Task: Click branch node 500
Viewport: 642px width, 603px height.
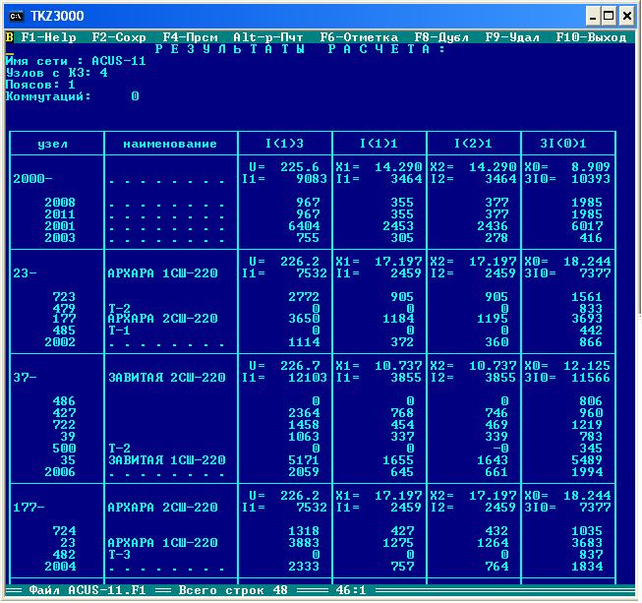Action: pos(64,449)
